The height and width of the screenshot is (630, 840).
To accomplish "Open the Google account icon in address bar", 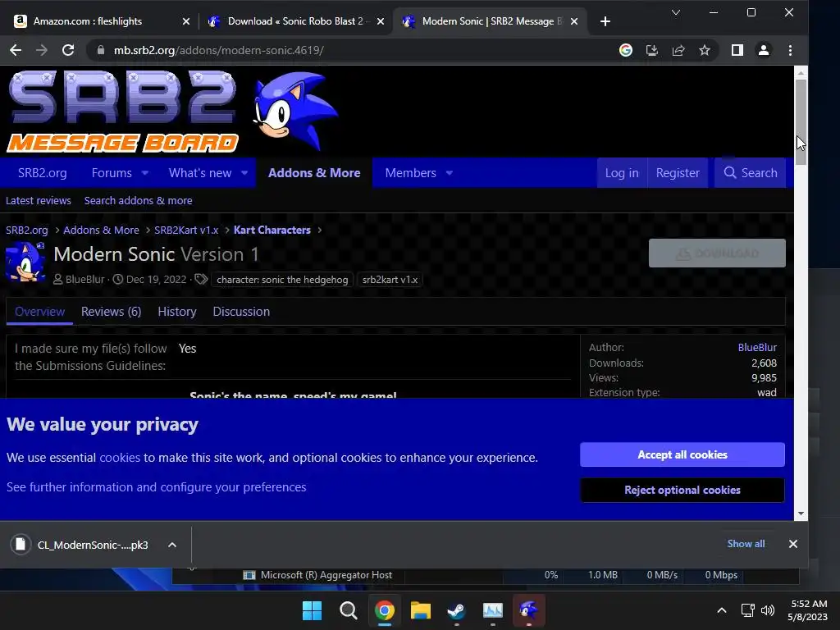I will (x=626, y=50).
